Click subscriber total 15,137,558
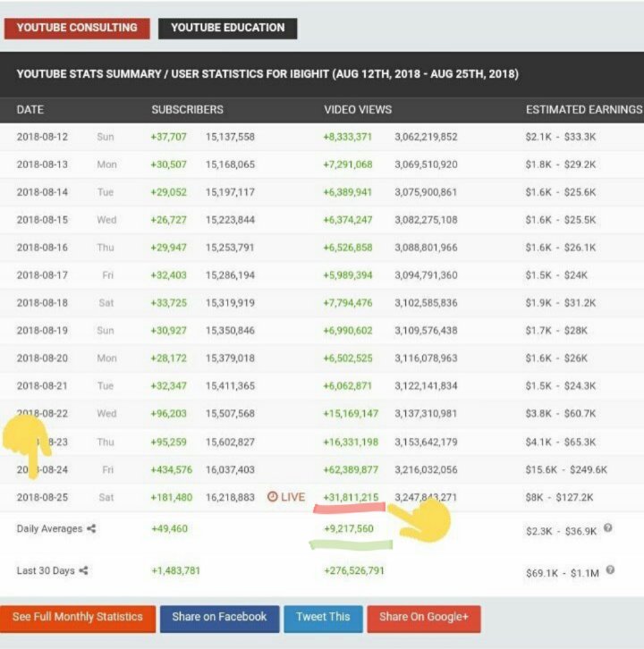Image resolution: width=644 pixels, height=649 pixels. [x=230, y=137]
